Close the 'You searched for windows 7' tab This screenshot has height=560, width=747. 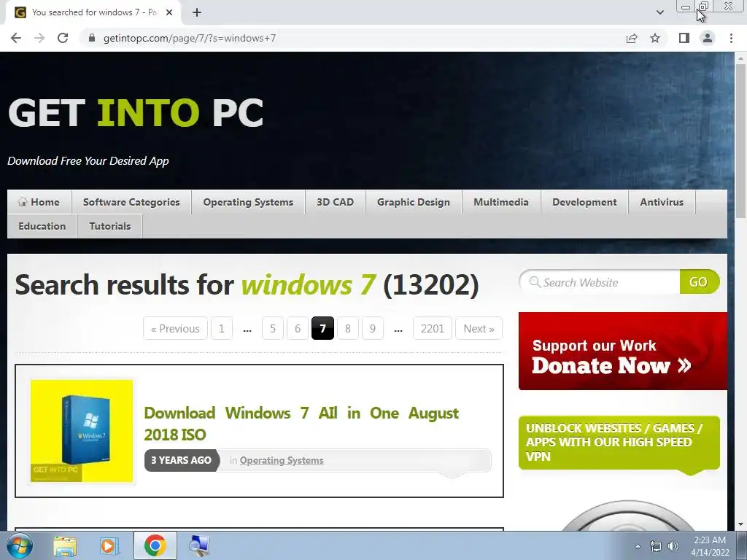pyautogui.click(x=169, y=12)
